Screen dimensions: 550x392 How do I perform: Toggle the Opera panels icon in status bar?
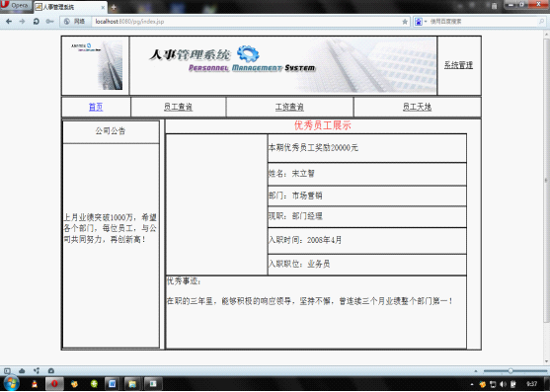(7, 370)
